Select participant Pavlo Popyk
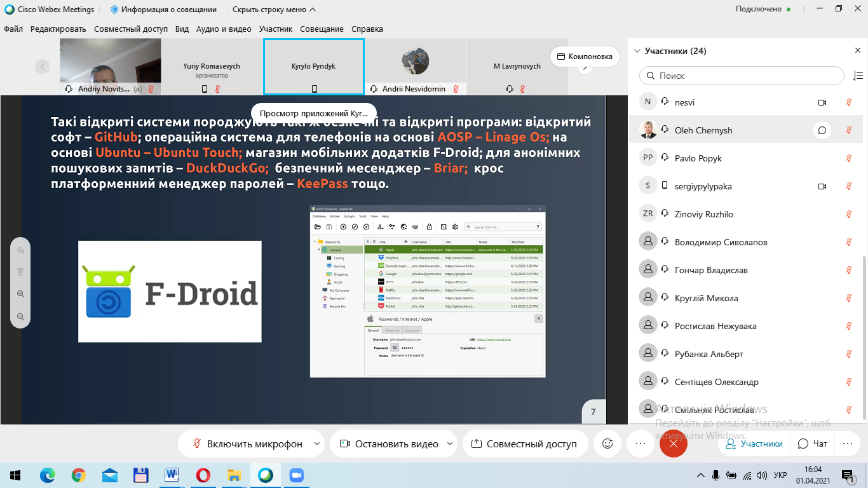Screen dimensions: 868x488 (x=745, y=158)
